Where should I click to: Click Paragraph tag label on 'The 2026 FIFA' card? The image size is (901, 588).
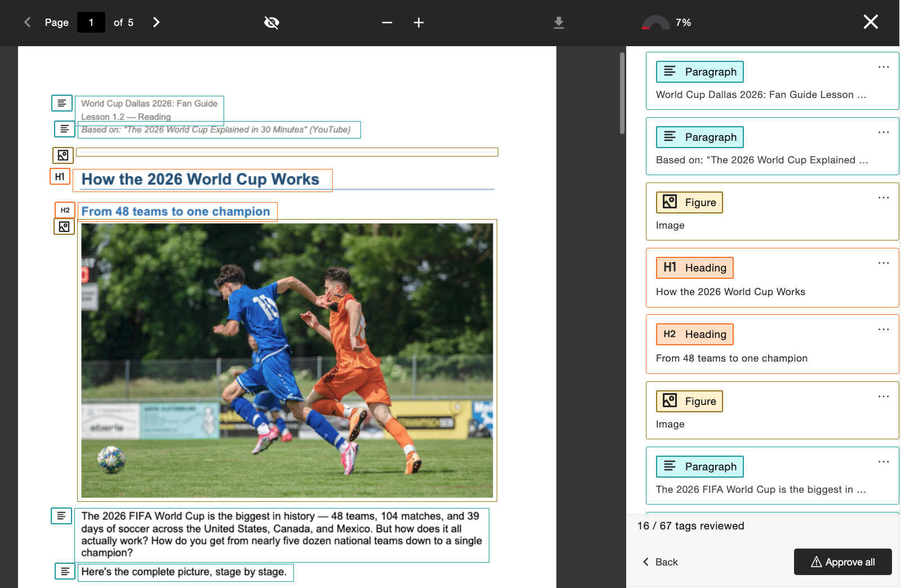pyautogui.click(x=700, y=466)
